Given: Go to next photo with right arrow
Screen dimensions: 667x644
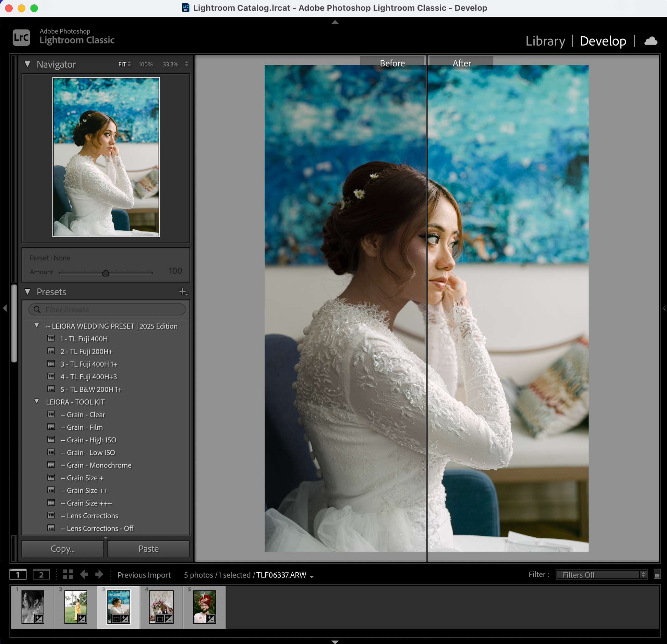Looking at the screenshot, I should click(x=99, y=574).
